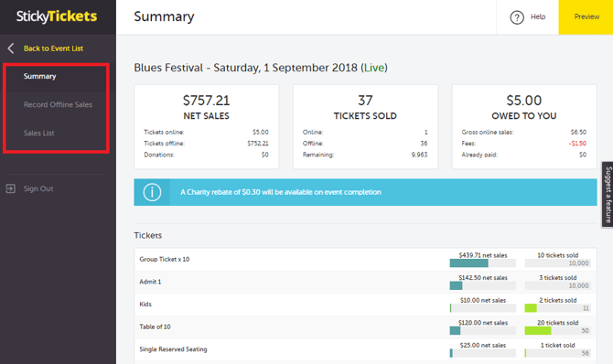Screen dimensions: 613x364
Task: Click the 20 tickets sold green bar
Action: pyautogui.click(x=538, y=331)
